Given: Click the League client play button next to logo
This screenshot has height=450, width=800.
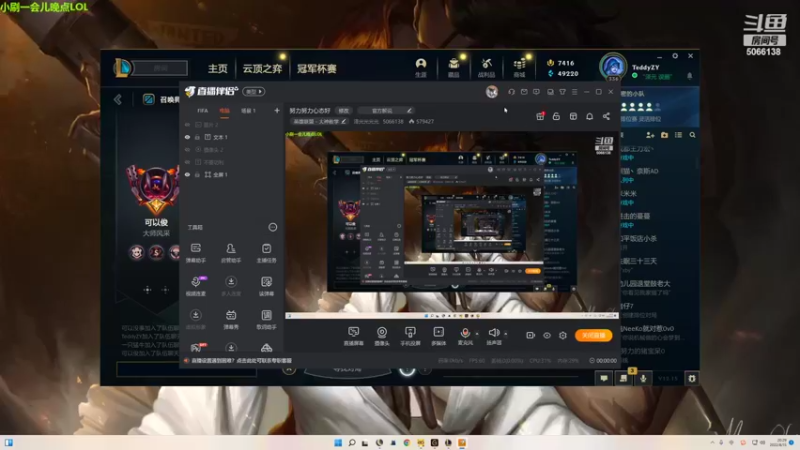Looking at the screenshot, I should click(x=161, y=68).
